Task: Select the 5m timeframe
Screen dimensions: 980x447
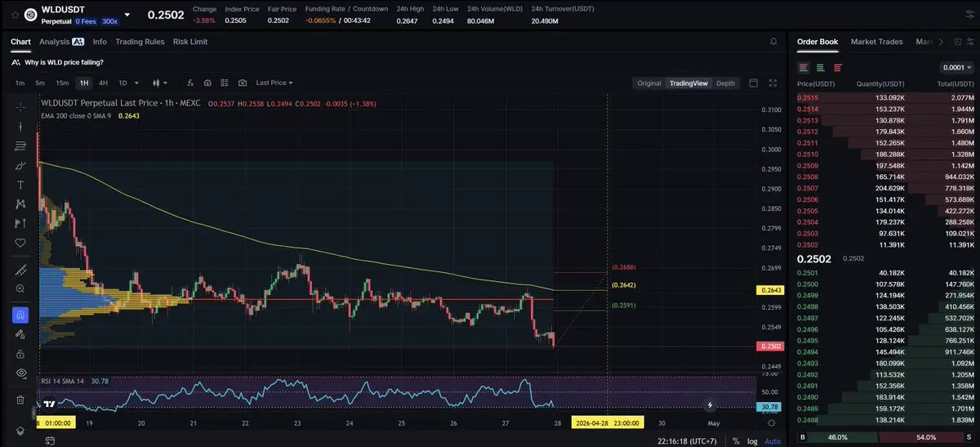Action: [x=40, y=83]
